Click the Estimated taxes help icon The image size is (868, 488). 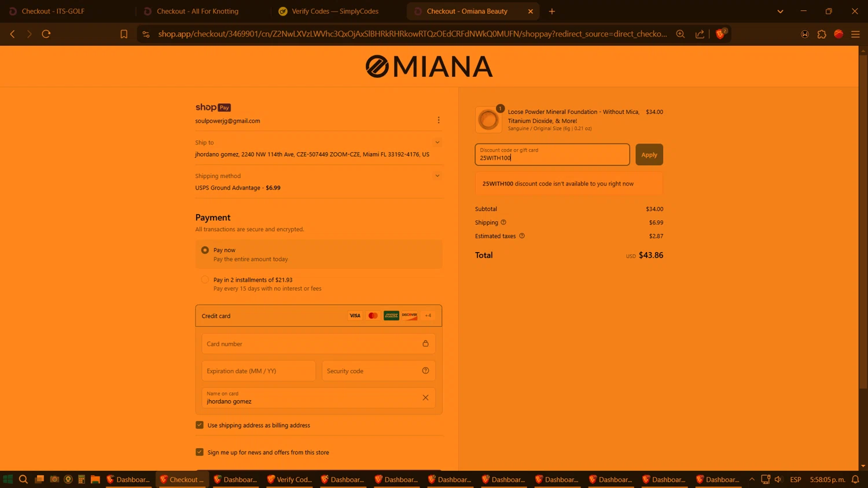[x=522, y=236]
